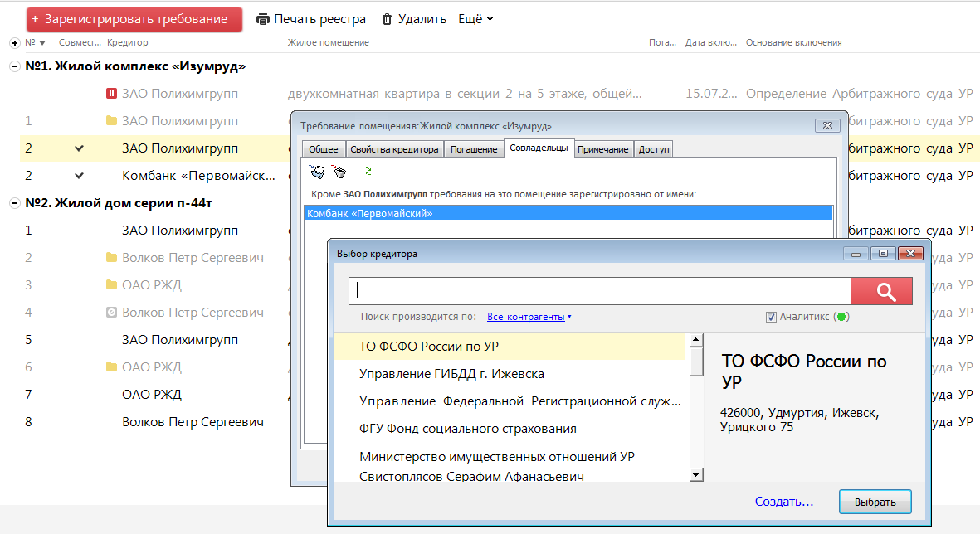Click the add co-owner icon in dialog toolbar
This screenshot has width=980, height=534.
click(316, 172)
